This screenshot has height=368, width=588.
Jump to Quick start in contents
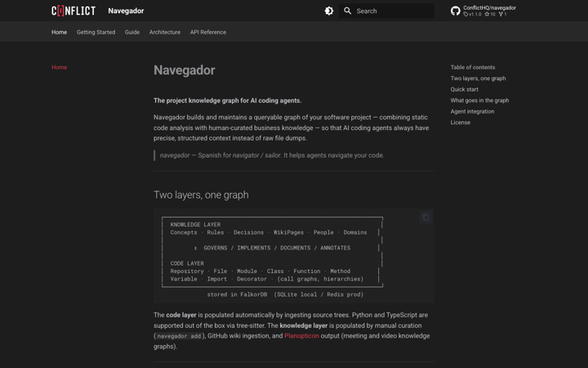pos(464,89)
